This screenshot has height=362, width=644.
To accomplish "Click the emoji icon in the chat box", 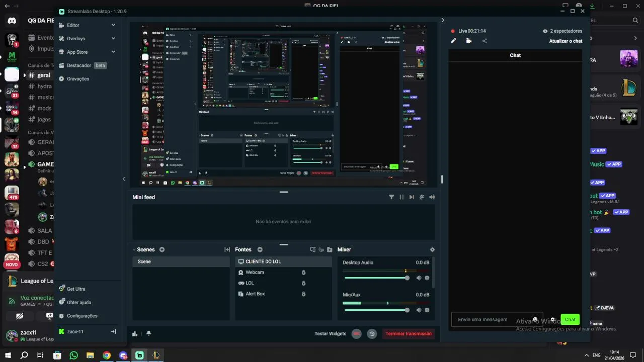I will [535, 320].
